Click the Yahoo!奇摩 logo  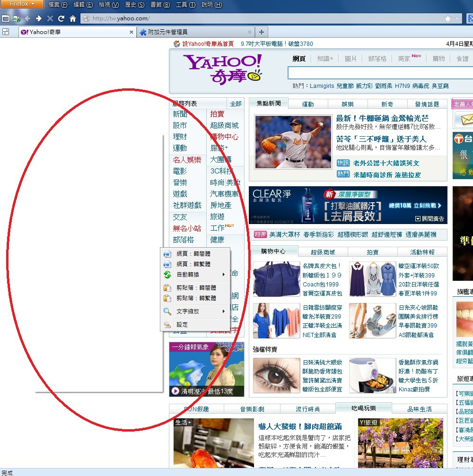tap(223, 69)
